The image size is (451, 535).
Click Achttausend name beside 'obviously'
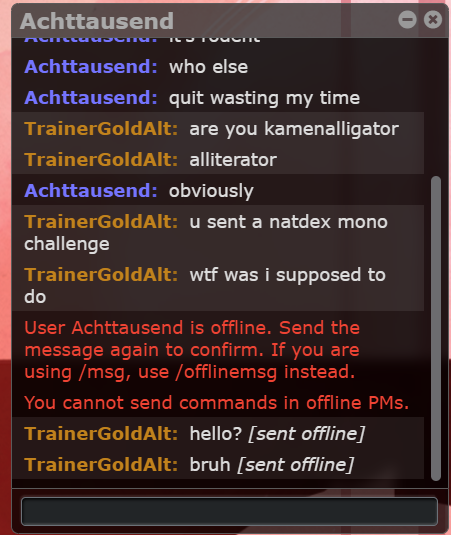pos(91,190)
